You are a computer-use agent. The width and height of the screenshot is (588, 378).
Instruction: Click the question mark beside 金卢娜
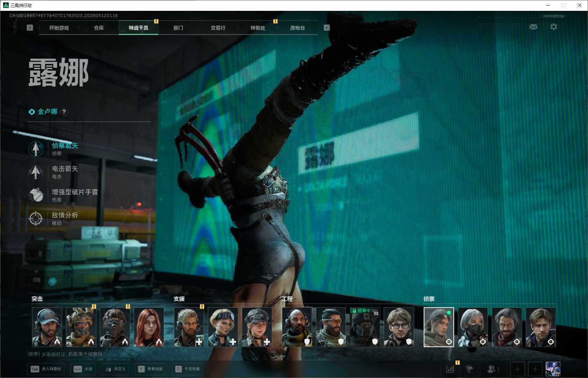[64, 112]
